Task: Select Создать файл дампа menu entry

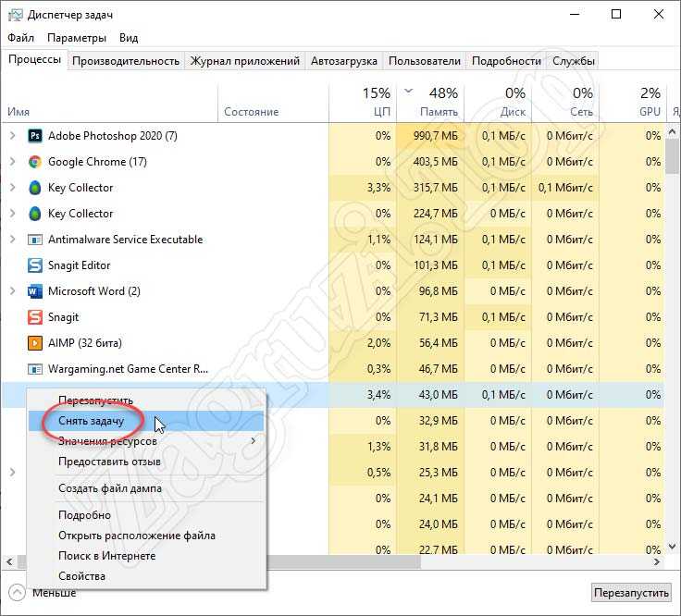Action: coord(146,488)
